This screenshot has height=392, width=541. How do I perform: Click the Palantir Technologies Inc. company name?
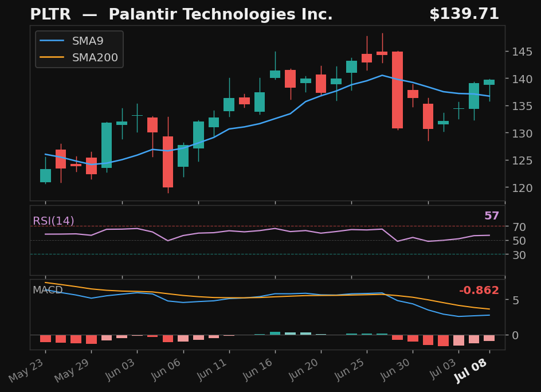click(x=221, y=14)
